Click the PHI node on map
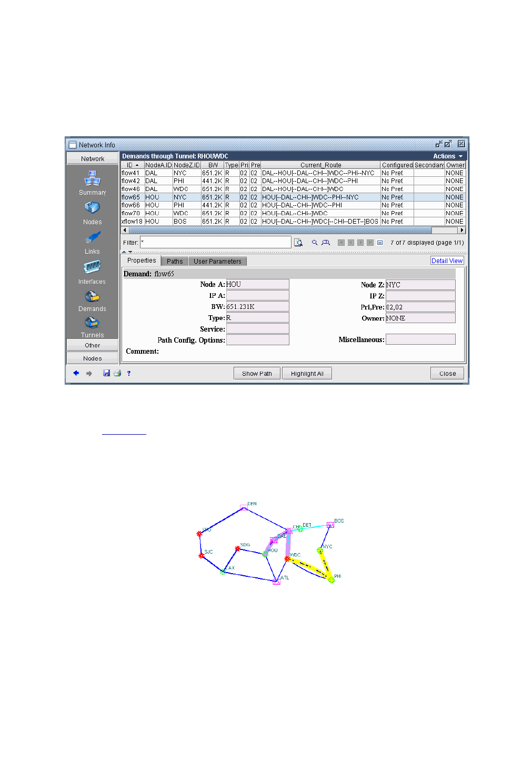The height and width of the screenshot is (781, 532). pyautogui.click(x=332, y=579)
